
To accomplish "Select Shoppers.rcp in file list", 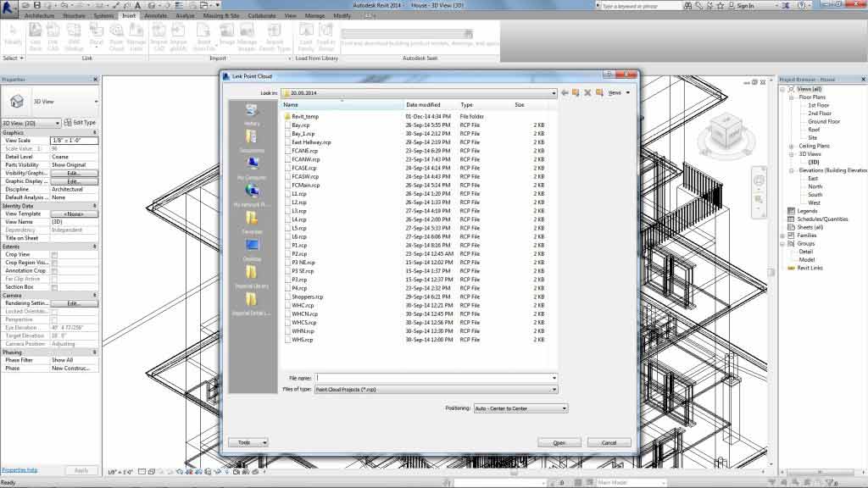I will tap(307, 297).
